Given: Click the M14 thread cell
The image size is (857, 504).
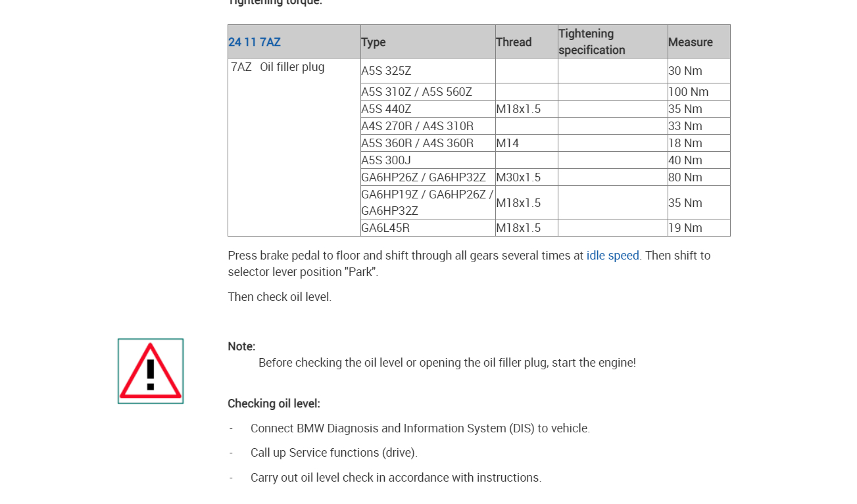Looking at the screenshot, I should (508, 143).
